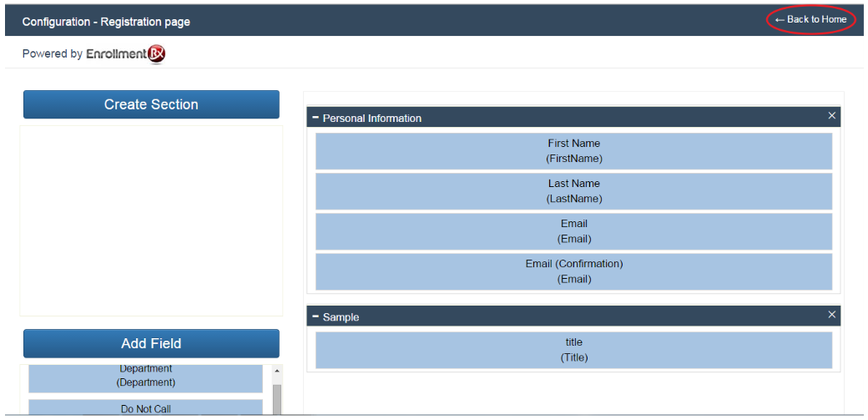Select the First Name field block
The height and width of the screenshot is (420, 868).
coord(573,151)
